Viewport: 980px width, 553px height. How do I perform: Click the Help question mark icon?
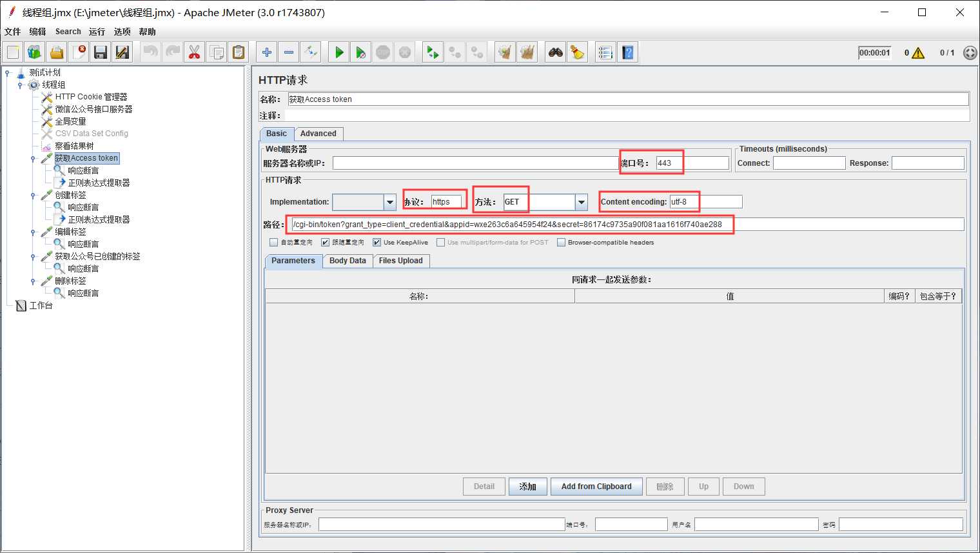(x=627, y=53)
